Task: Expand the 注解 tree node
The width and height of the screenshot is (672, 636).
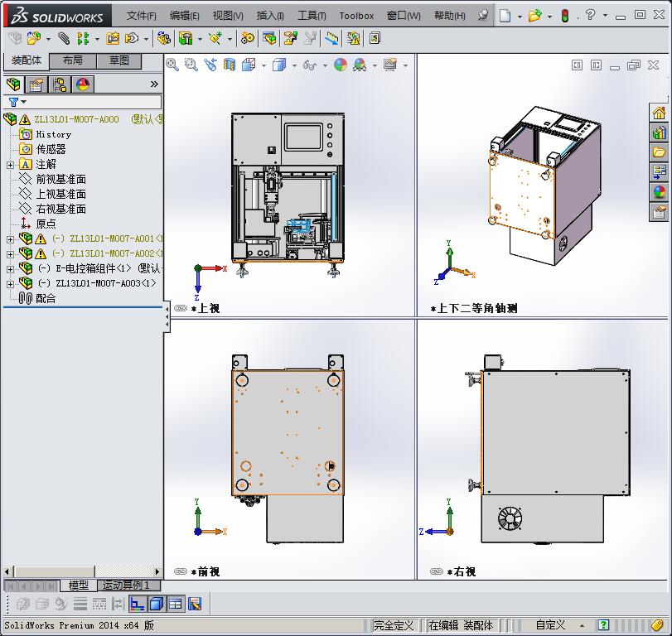Action: [10, 165]
